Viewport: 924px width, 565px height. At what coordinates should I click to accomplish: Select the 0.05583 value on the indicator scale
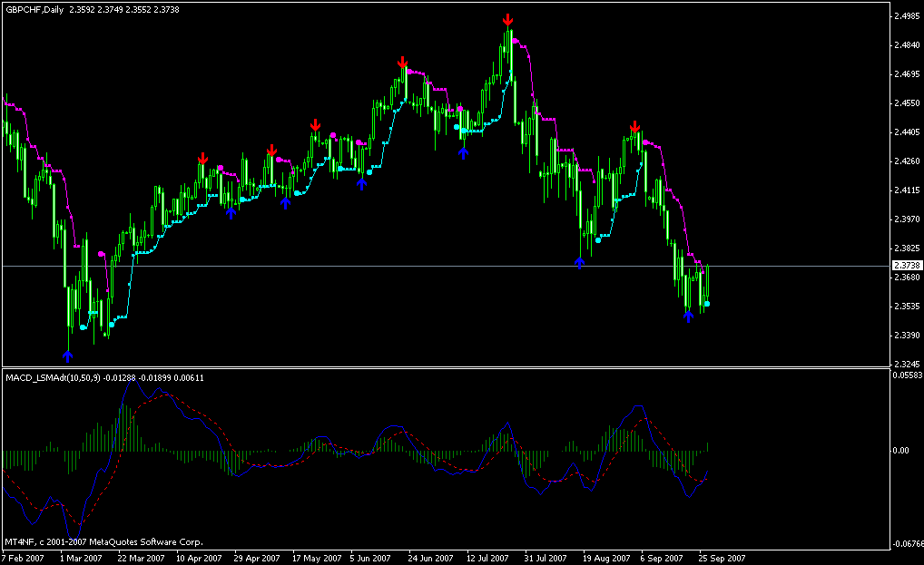(908, 374)
